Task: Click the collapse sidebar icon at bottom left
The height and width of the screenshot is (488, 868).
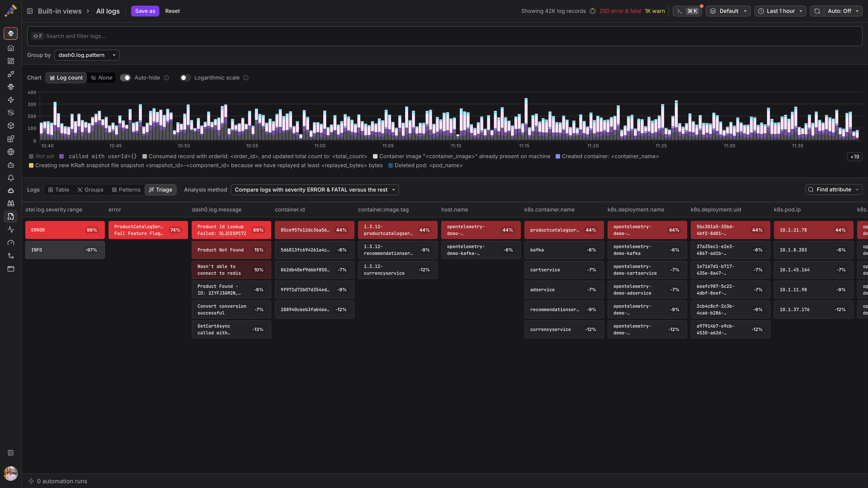Action: (11, 453)
